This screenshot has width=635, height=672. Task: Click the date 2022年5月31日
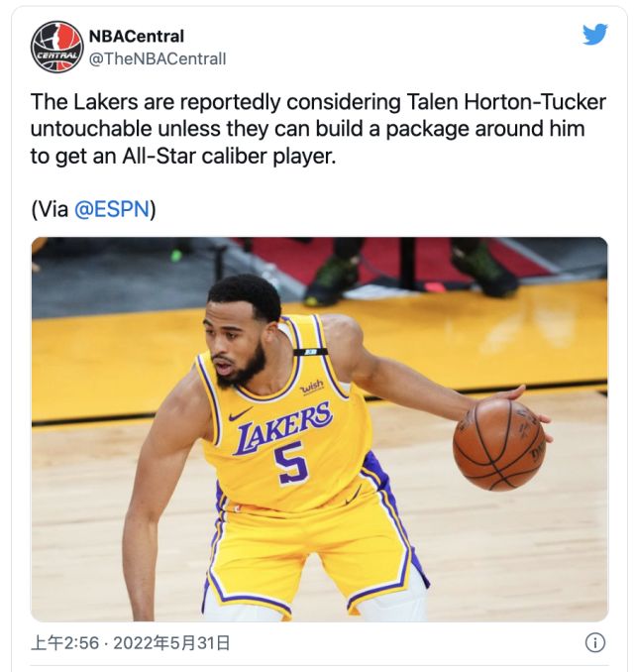point(171,643)
